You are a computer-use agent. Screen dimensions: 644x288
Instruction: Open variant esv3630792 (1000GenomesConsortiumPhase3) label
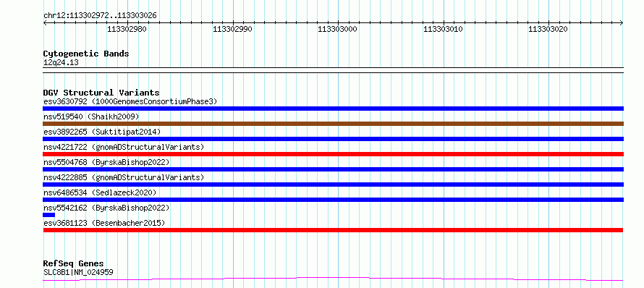click(x=130, y=101)
